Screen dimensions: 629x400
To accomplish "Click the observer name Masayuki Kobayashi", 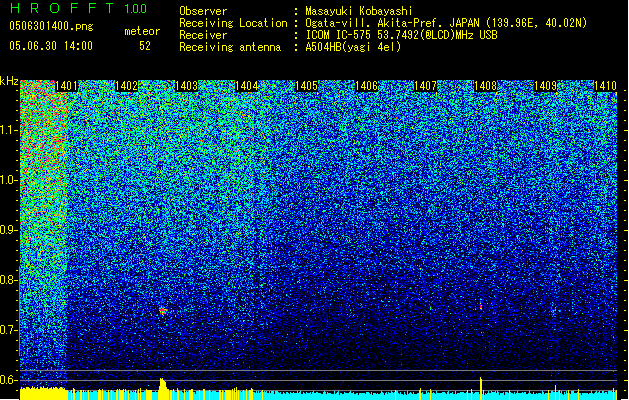I will pos(359,11).
